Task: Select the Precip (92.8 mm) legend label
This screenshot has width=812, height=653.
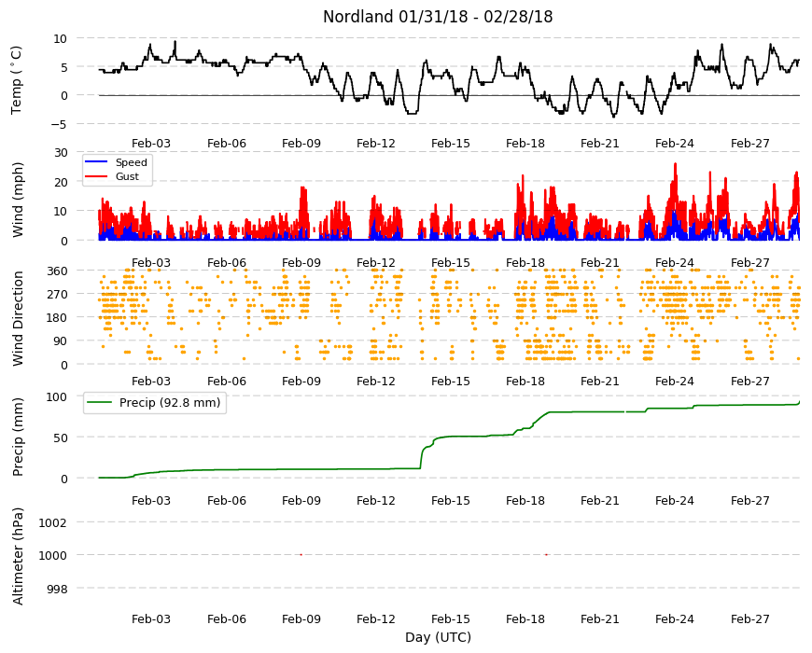Action: (170, 403)
